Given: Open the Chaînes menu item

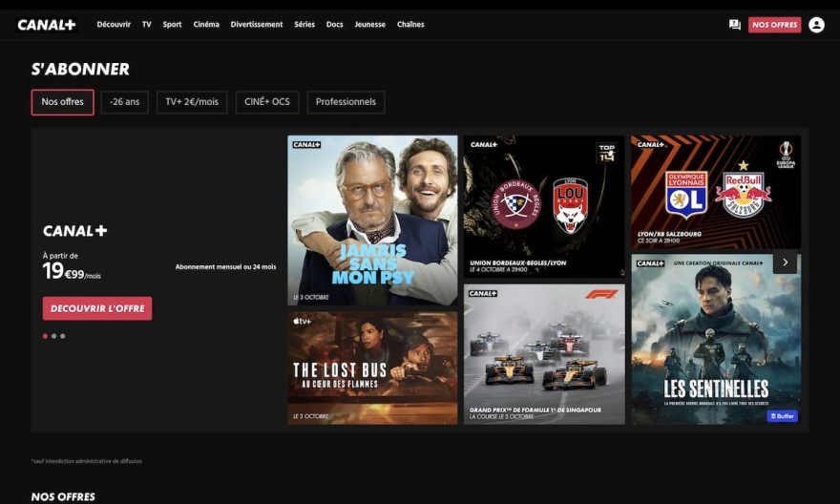Looking at the screenshot, I should coord(410,24).
